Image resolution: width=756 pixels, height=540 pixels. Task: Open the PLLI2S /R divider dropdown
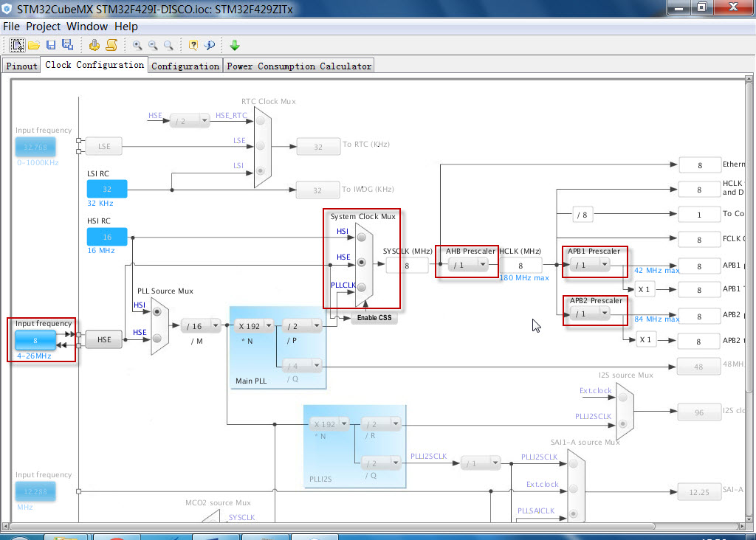pyautogui.click(x=381, y=424)
